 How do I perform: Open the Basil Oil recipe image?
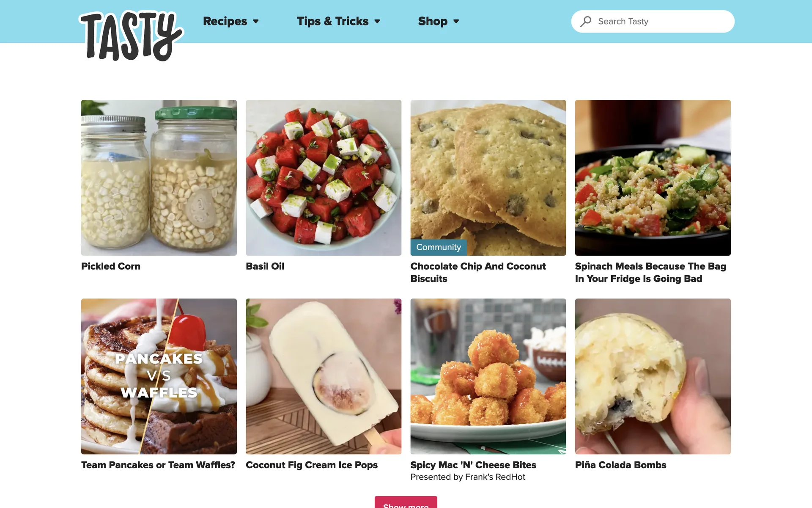(x=324, y=178)
